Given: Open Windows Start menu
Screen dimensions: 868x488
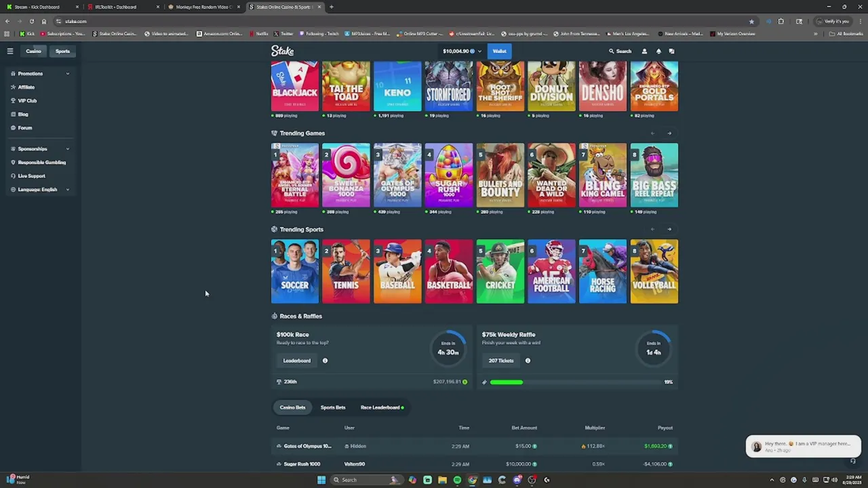Looking at the screenshot, I should click(x=321, y=480).
